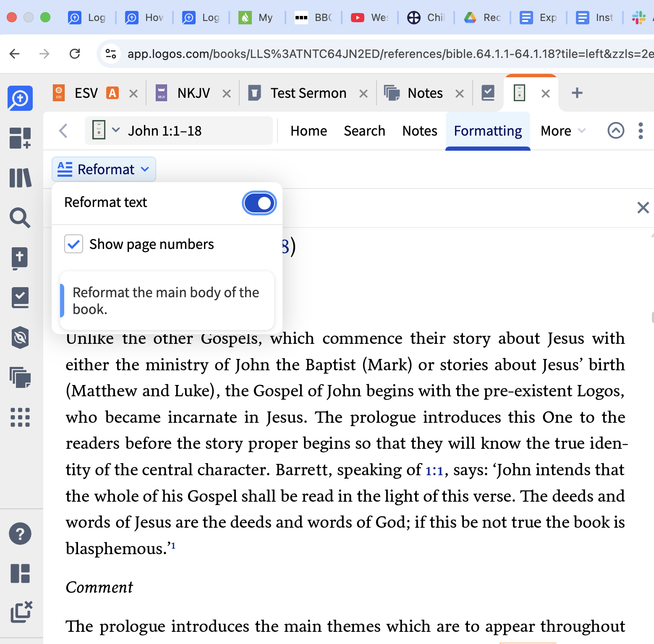Add a new panel tab with plus icon
The width and height of the screenshot is (654, 644).
(577, 93)
